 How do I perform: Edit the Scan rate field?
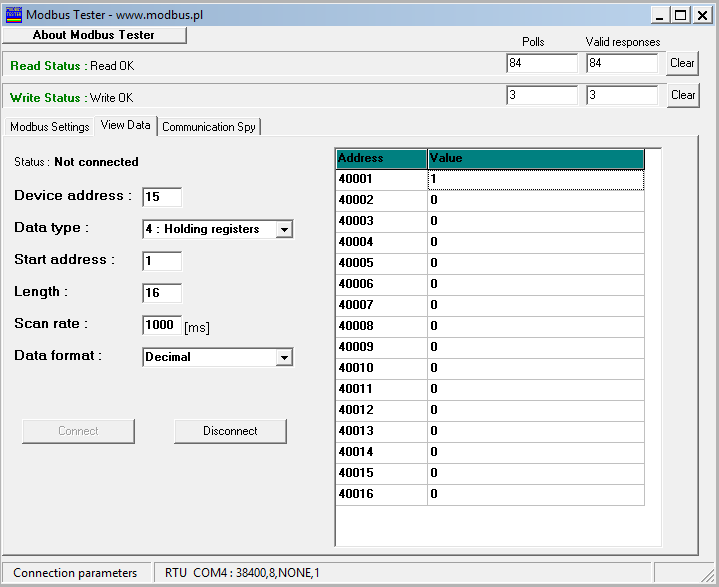[162, 325]
